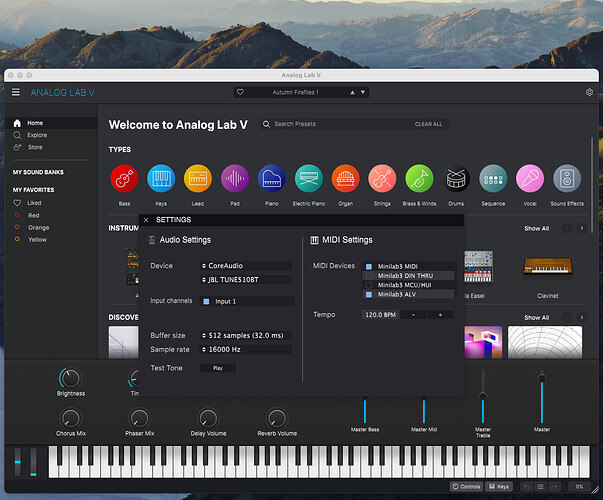The image size is (603, 500).
Task: Toggle the Input 1 channel checkbox
Action: tap(206, 302)
